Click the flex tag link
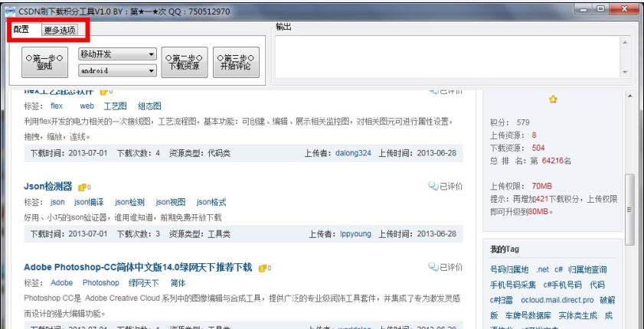Viewport: 644px width, 329px height. coord(57,106)
